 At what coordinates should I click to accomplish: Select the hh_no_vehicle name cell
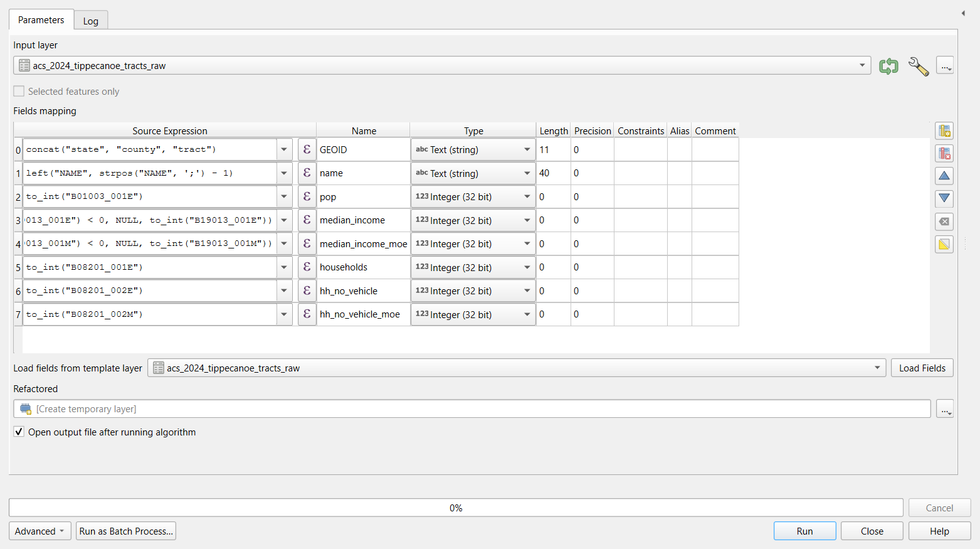[364, 290]
